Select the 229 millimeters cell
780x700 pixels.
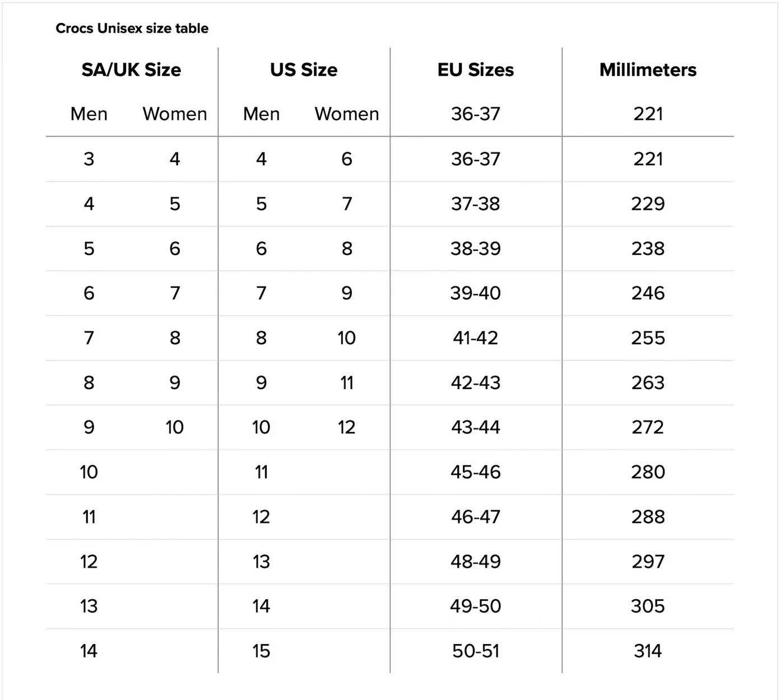pos(648,204)
